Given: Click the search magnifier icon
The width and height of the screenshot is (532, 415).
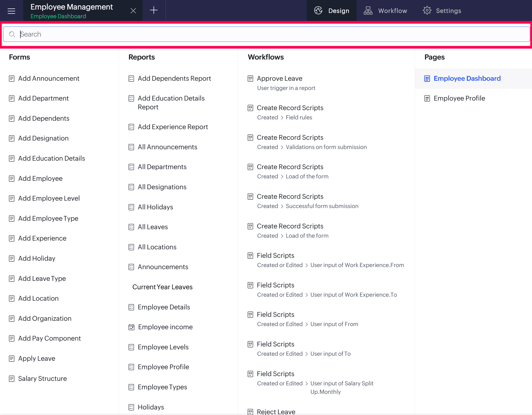Looking at the screenshot, I should (12, 34).
